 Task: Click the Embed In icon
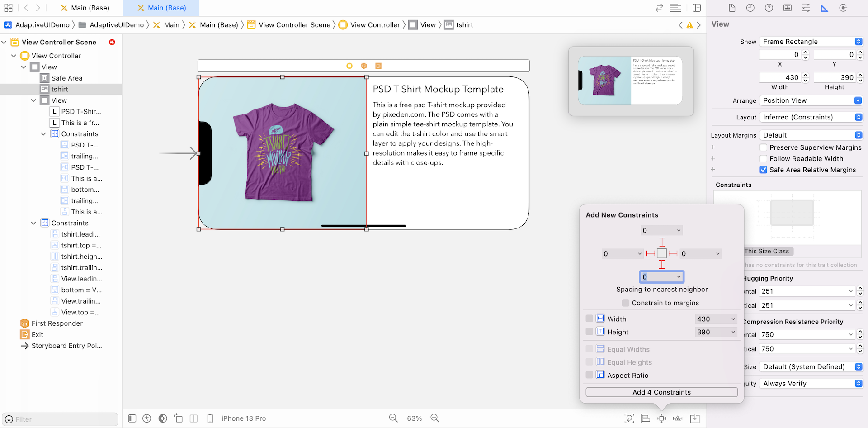(695, 418)
